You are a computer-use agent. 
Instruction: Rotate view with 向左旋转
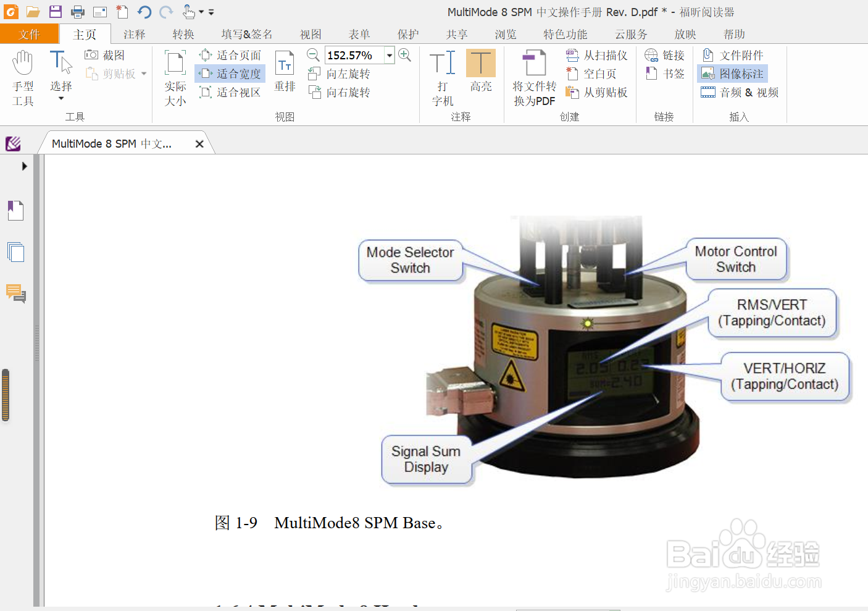pyautogui.click(x=339, y=74)
